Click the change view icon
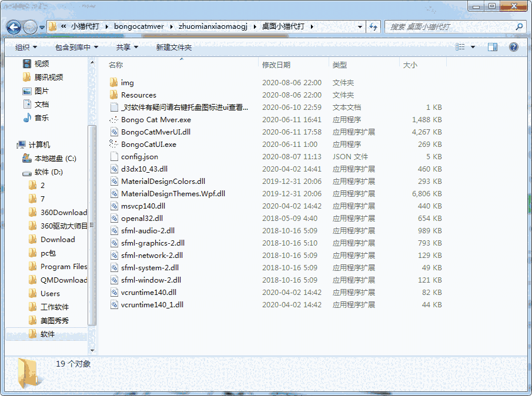Image resolution: width=532 pixels, height=396 pixels. [460, 47]
